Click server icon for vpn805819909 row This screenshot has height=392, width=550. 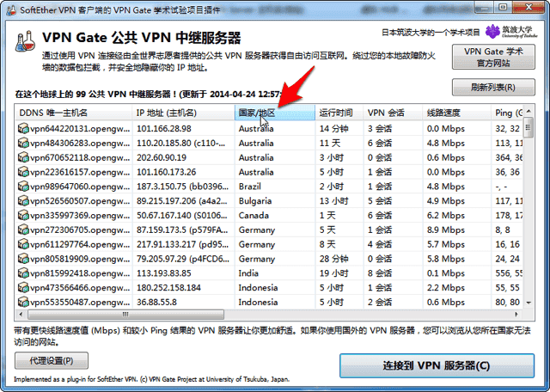(x=23, y=259)
